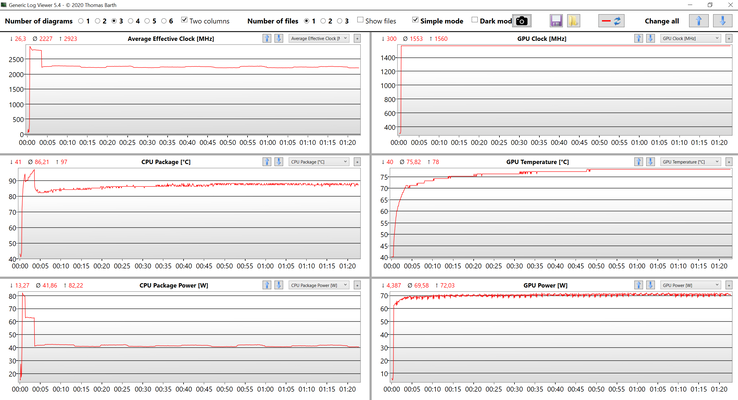Viewport: 738px width, 400px height.
Task: Disable the Simple mode checkbox
Action: pyautogui.click(x=416, y=20)
